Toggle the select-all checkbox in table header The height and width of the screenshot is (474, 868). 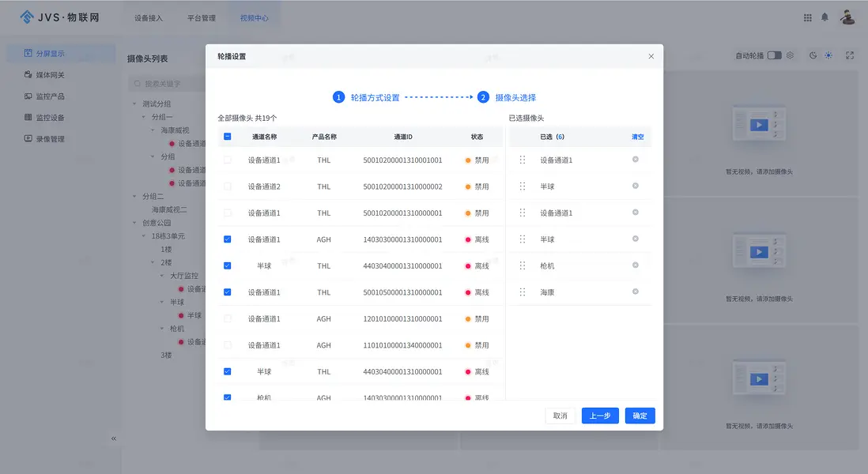click(228, 137)
